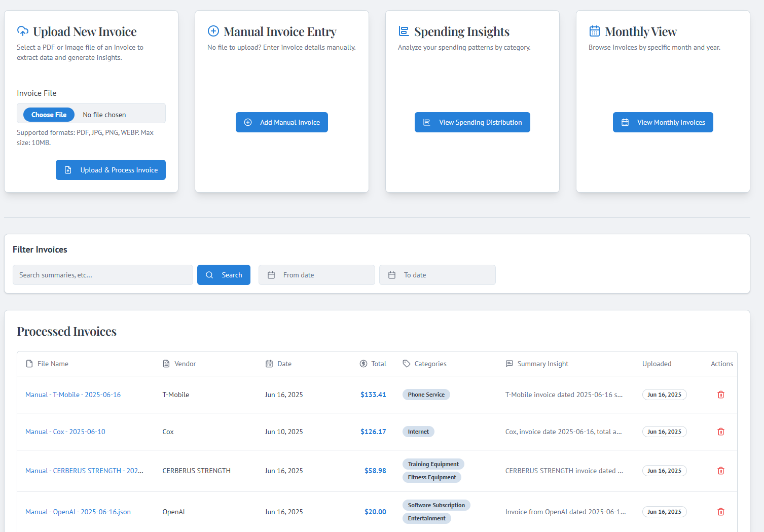Click the CERBERUS STRENGTH vendor cell
The width and height of the screenshot is (764, 532).
coord(197,471)
